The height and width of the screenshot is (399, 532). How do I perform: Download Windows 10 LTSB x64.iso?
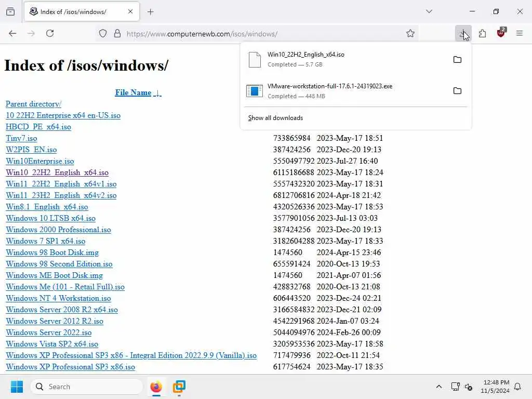pyautogui.click(x=50, y=218)
